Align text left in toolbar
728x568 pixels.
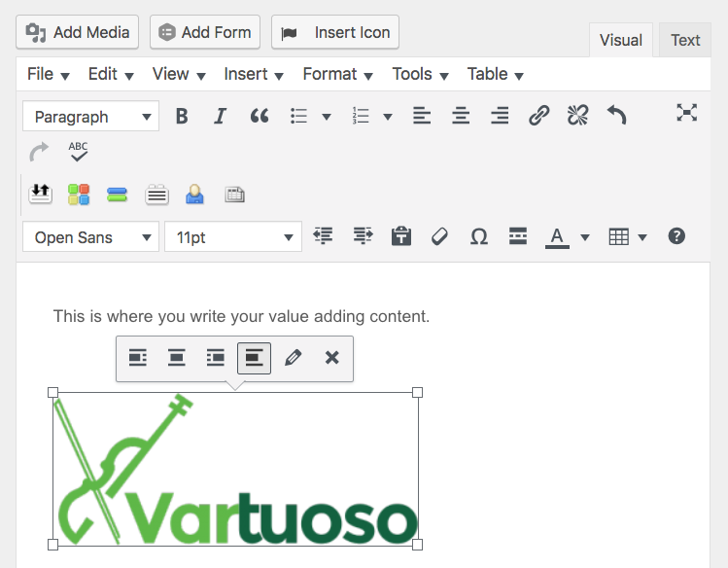[x=422, y=116]
